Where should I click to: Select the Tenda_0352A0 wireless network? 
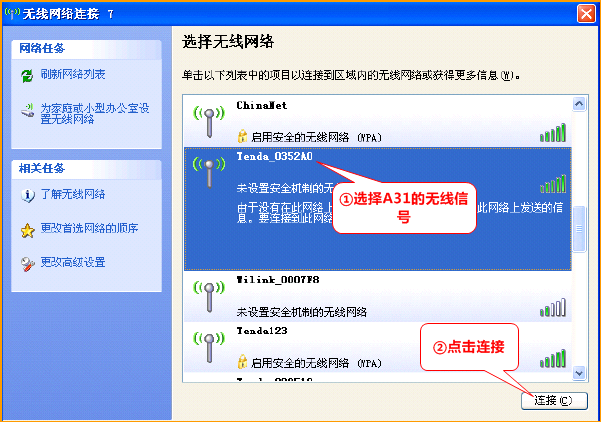[x=275, y=157]
